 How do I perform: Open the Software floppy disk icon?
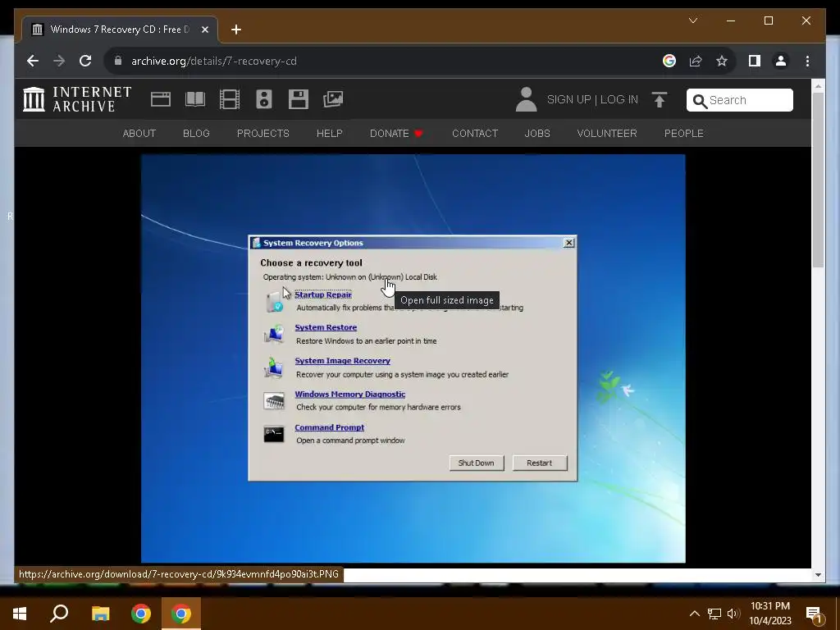pyautogui.click(x=299, y=99)
